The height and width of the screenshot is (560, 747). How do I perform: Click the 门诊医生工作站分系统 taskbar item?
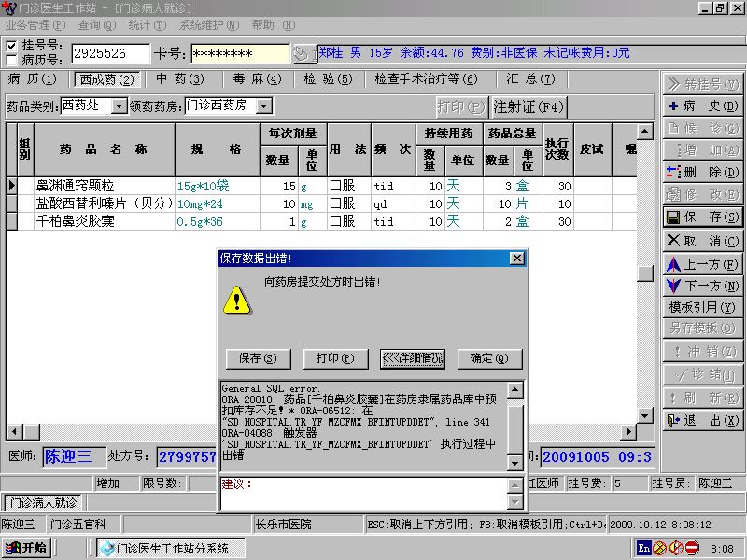(x=171, y=548)
